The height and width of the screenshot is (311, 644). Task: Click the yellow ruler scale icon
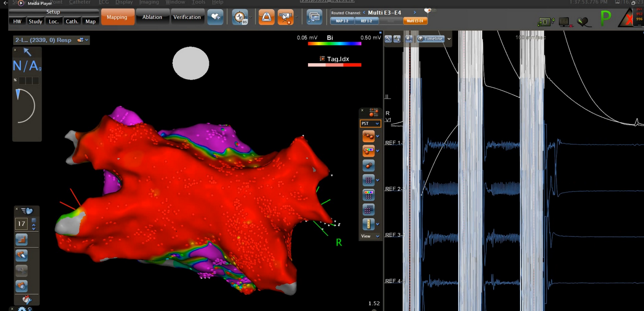[x=369, y=224]
